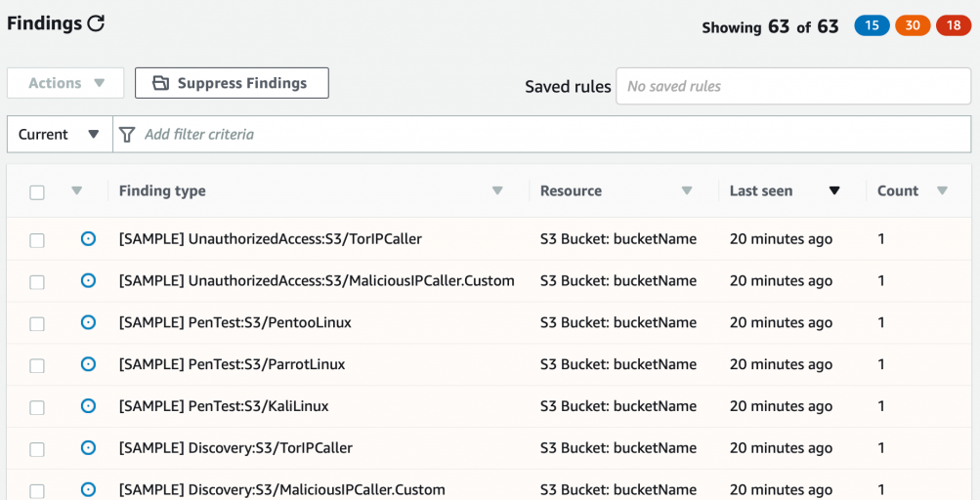Sort by the Finding type column arrow
Screen dimensions: 980x500
click(x=497, y=191)
